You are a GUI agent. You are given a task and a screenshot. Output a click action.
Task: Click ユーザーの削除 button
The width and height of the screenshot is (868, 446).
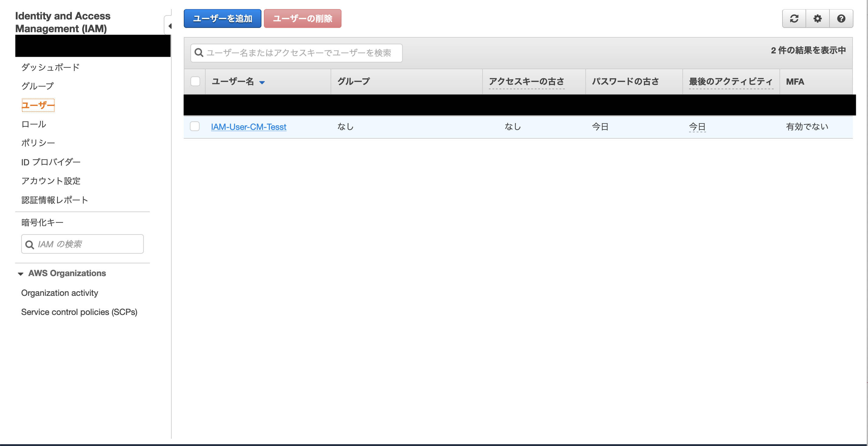[303, 19]
